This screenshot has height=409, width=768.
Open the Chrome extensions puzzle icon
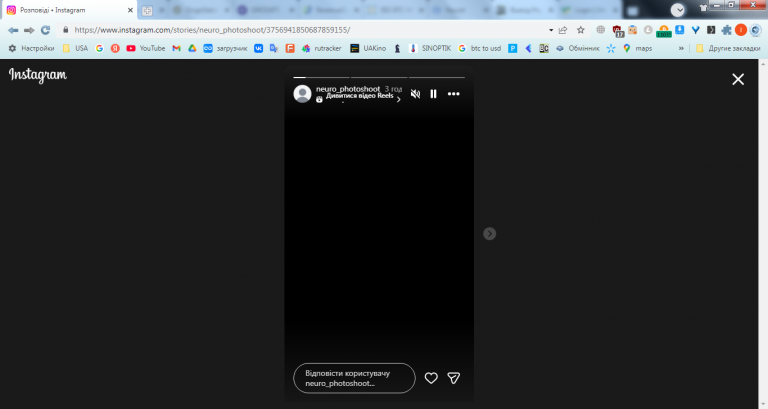[726, 30]
